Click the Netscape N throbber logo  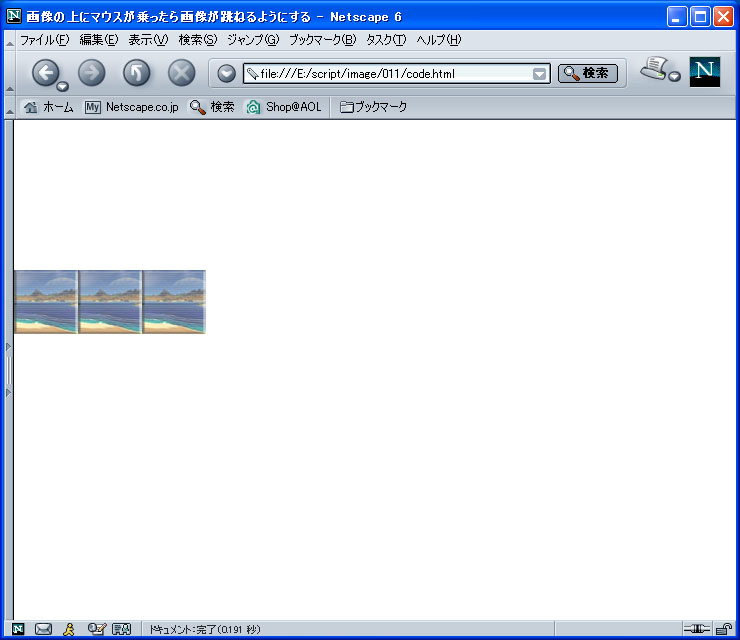click(705, 72)
